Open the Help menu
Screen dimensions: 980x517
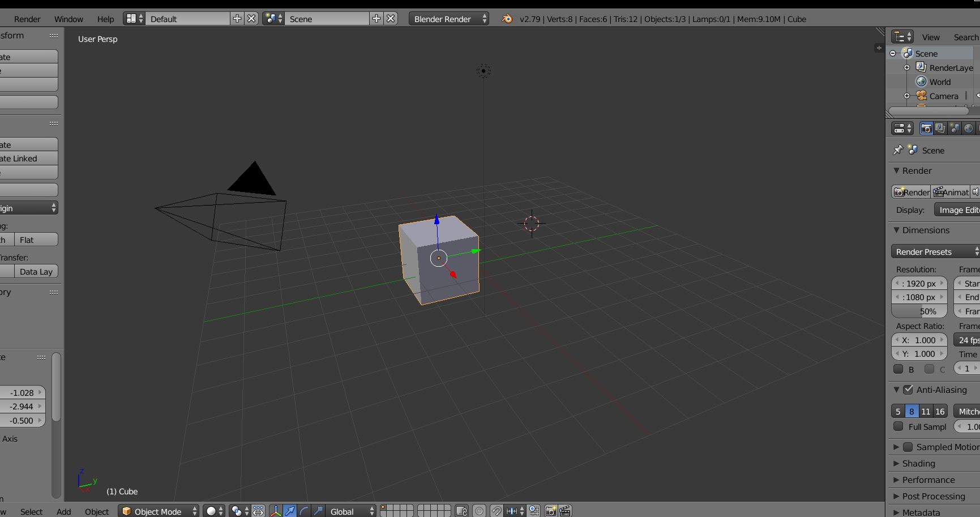pos(105,19)
